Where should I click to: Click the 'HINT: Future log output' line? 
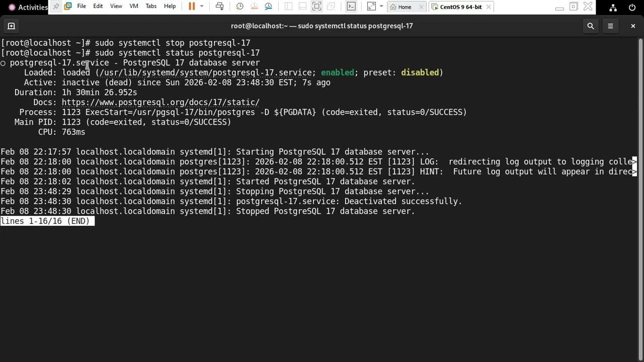(x=319, y=171)
